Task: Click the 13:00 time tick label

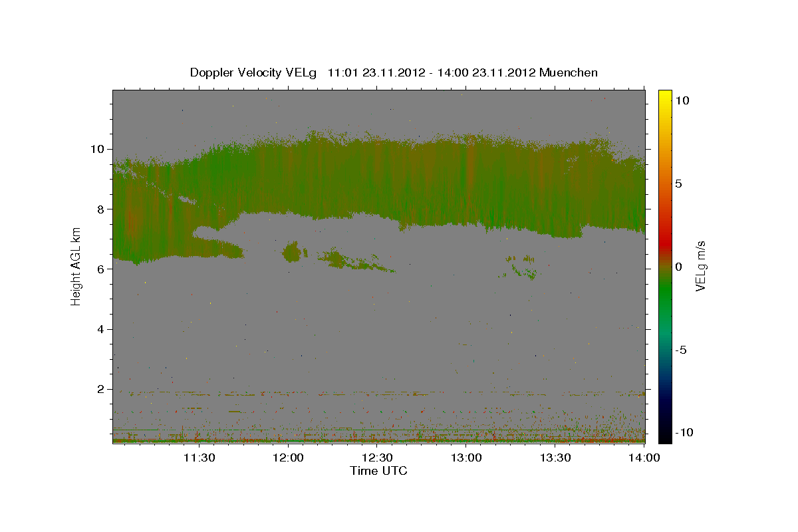Action: (467, 458)
